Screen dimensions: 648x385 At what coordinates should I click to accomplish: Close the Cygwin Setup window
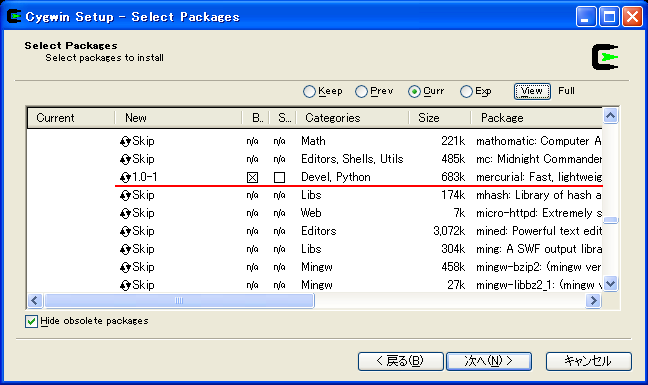click(x=632, y=17)
